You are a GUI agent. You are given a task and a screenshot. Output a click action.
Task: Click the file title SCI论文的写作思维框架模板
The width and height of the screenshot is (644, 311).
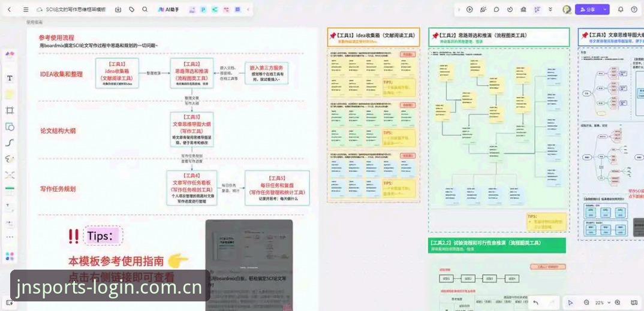pos(76,10)
